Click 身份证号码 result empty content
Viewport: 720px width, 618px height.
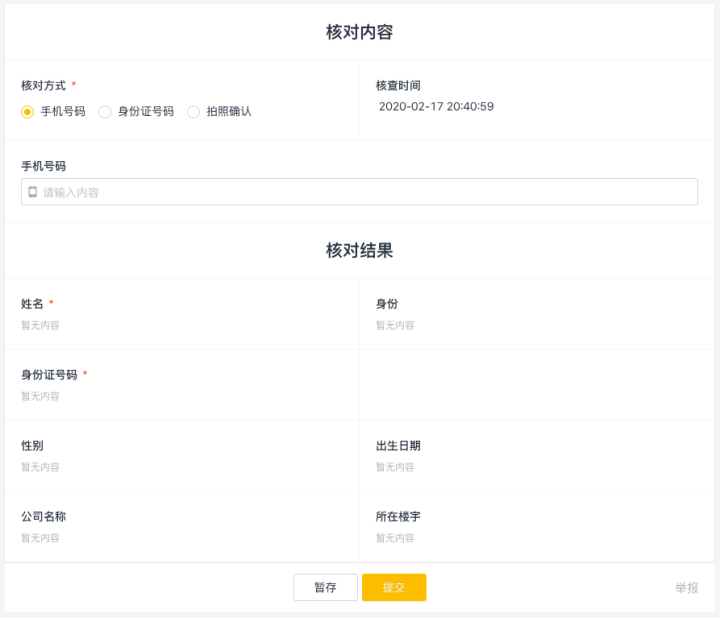coord(40,396)
